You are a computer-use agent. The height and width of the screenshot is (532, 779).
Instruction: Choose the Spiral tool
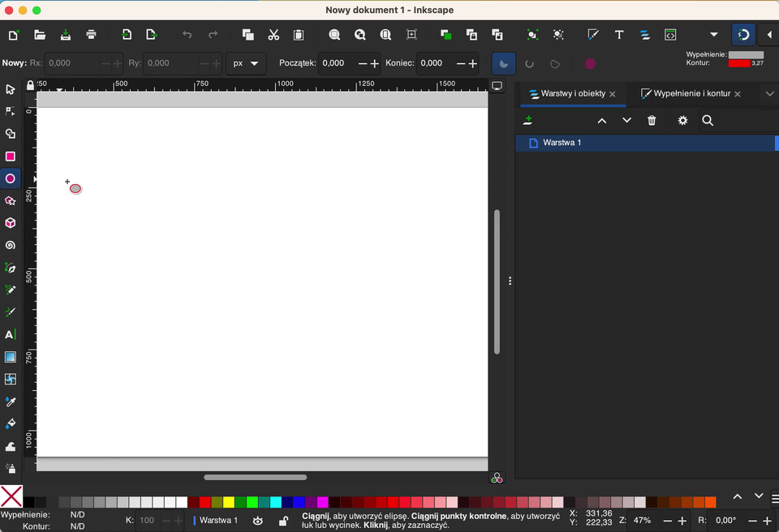(11, 246)
